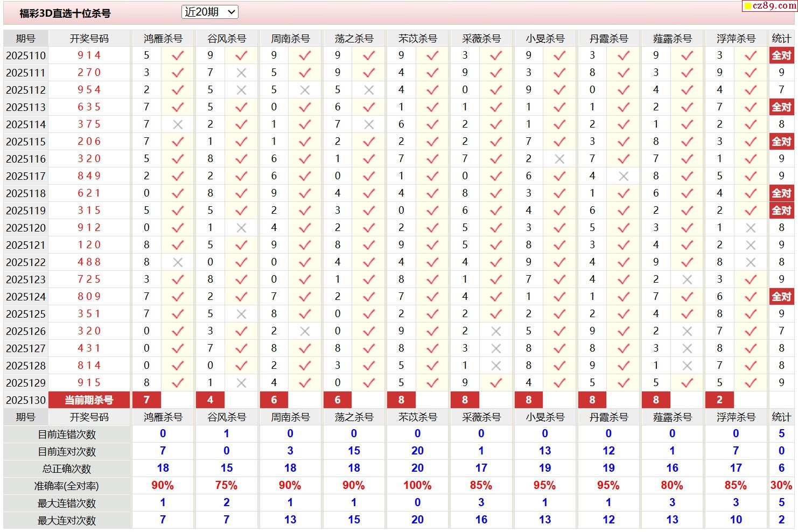Click the 目前连错次数 row label
Image resolution: width=798 pixels, height=532 pixels.
pos(67,435)
